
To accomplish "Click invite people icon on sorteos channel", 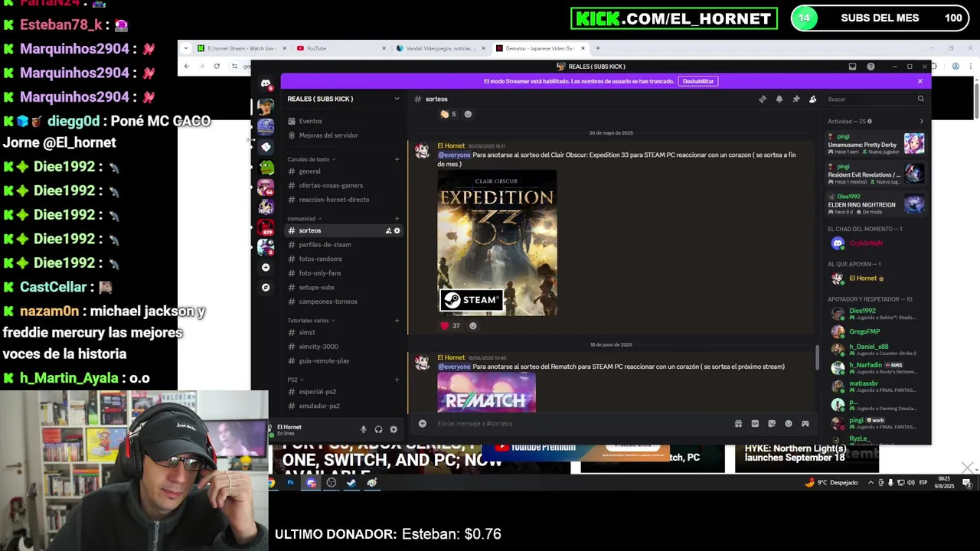I will tap(388, 230).
